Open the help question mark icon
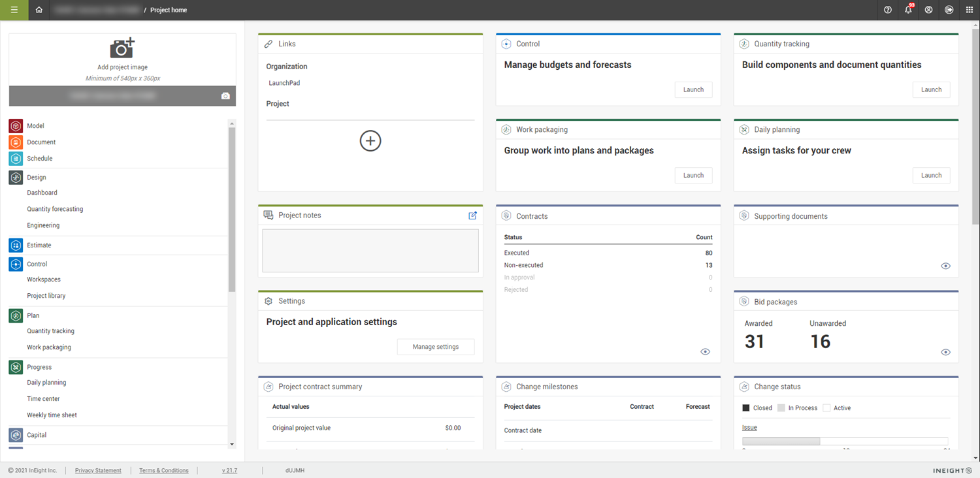Screen dimensions: 980x478 [x=887, y=10]
